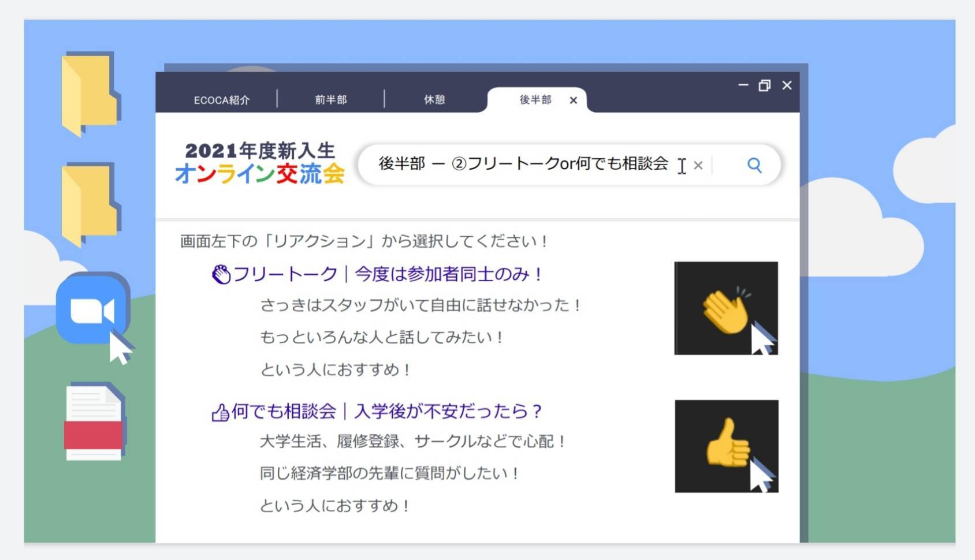This screenshot has width=975, height=560.
Task: Switch to the 前半部 tab
Action: point(331,99)
